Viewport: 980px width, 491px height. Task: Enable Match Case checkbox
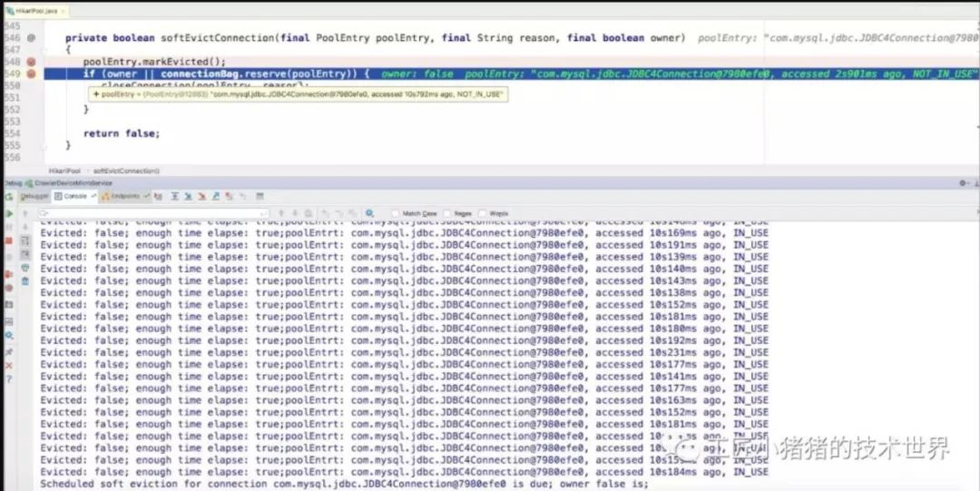pyautogui.click(x=395, y=213)
